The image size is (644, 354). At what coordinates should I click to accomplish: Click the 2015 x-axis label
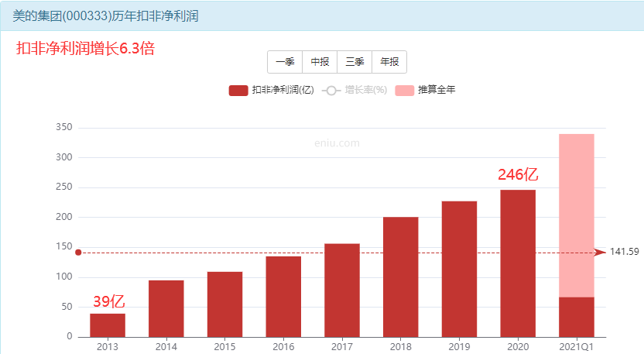pyautogui.click(x=224, y=346)
